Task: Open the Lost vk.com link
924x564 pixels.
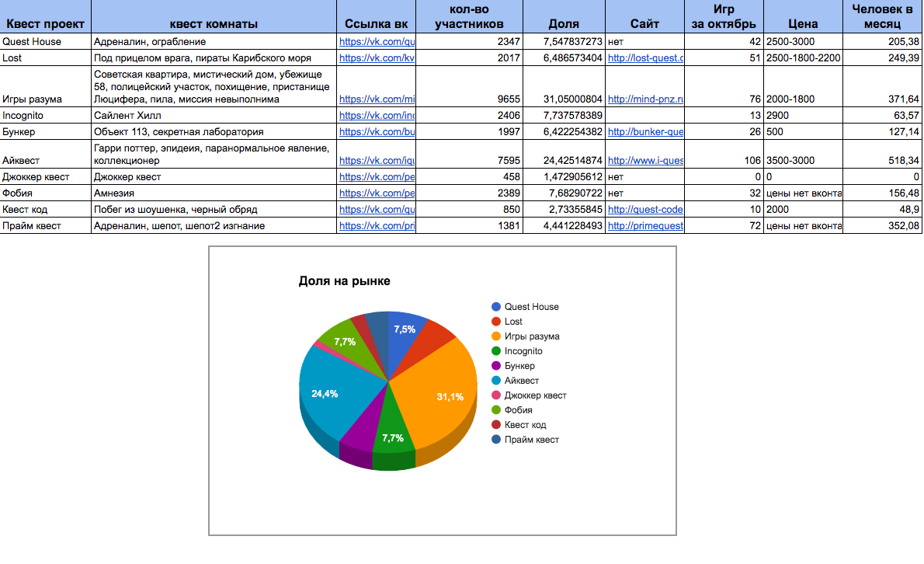Action: pyautogui.click(x=377, y=58)
